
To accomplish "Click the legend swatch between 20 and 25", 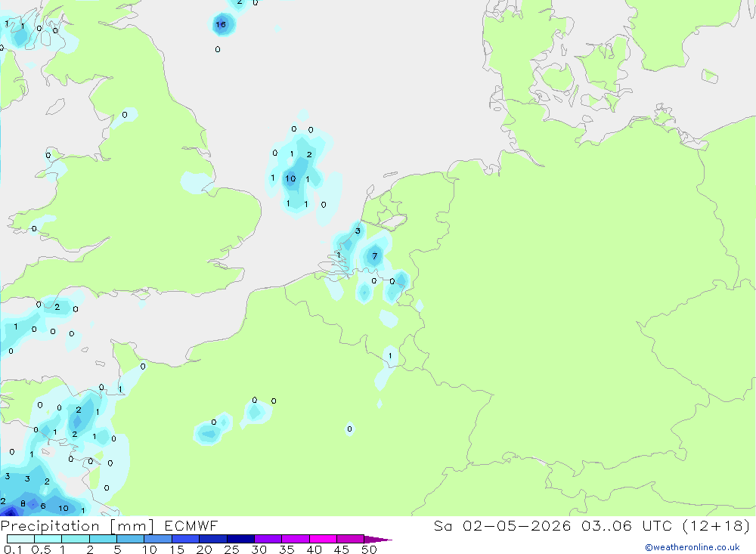I will coord(213,539).
